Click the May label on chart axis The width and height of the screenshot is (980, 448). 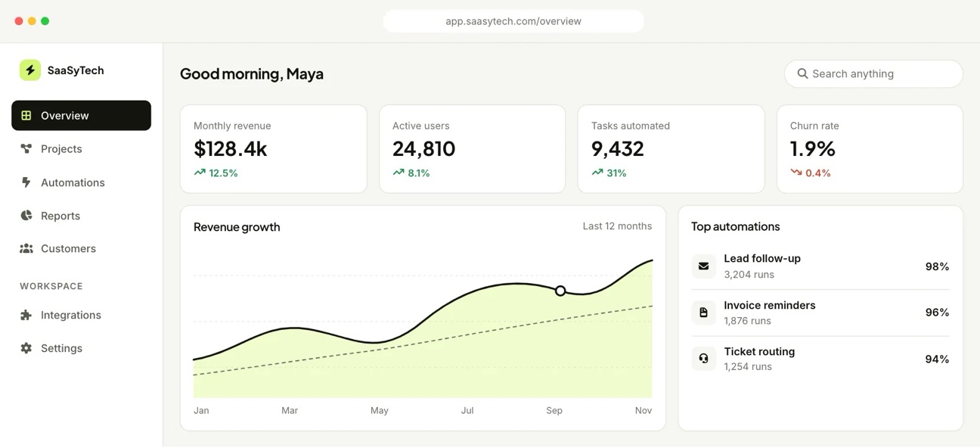coord(380,410)
